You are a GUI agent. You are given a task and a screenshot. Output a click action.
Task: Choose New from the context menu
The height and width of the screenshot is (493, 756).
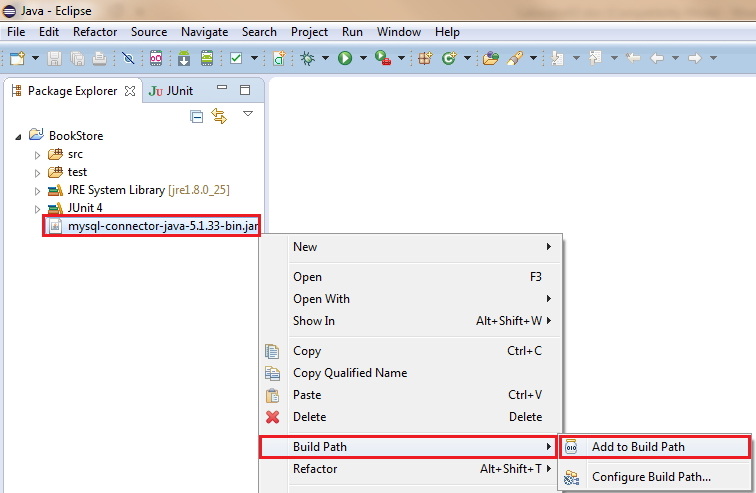(x=411, y=247)
